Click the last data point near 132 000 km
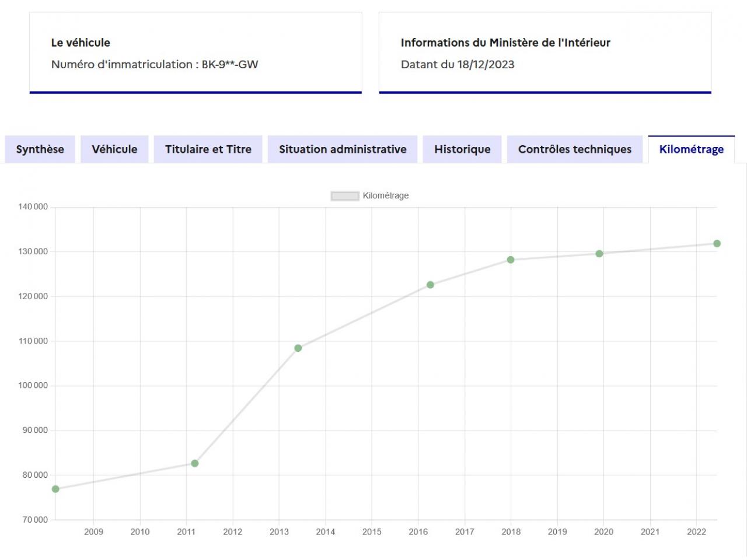This screenshot has height=560, width=747. (717, 243)
